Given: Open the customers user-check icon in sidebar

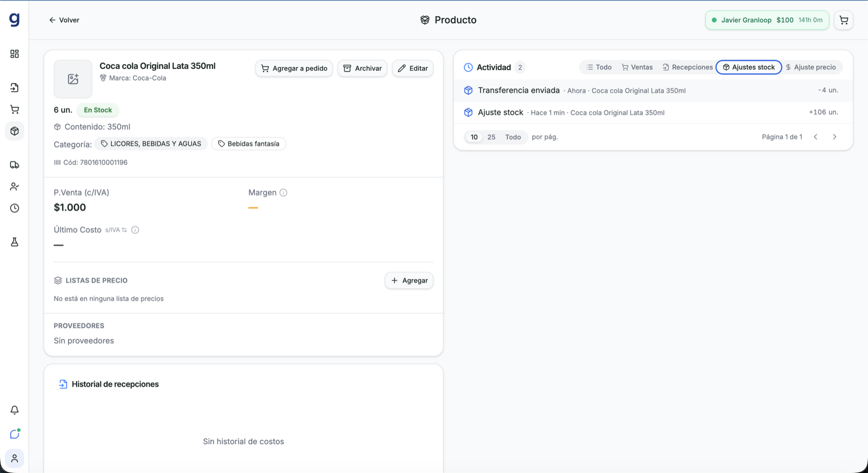Looking at the screenshot, I should coord(15,186).
